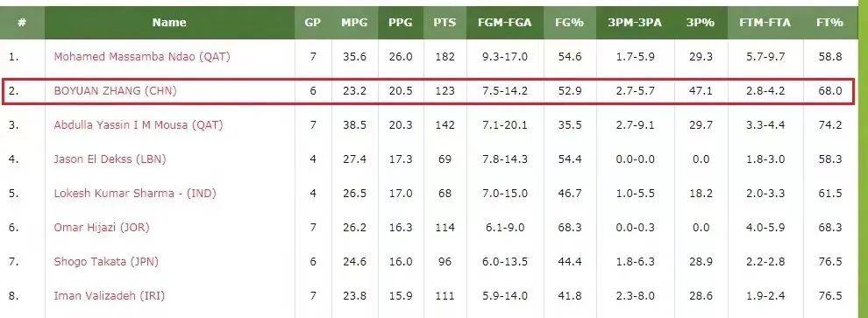868x318 pixels.
Task: Sort by FT% column header
Action: tap(829, 23)
